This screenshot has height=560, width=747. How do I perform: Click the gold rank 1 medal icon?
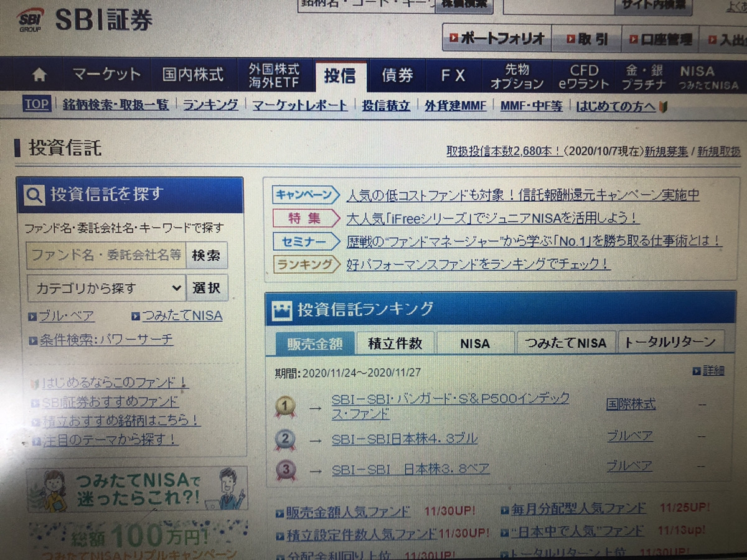285,406
